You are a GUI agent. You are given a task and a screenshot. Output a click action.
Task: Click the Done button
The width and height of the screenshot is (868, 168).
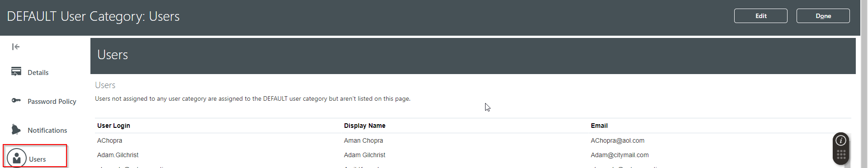point(823,16)
